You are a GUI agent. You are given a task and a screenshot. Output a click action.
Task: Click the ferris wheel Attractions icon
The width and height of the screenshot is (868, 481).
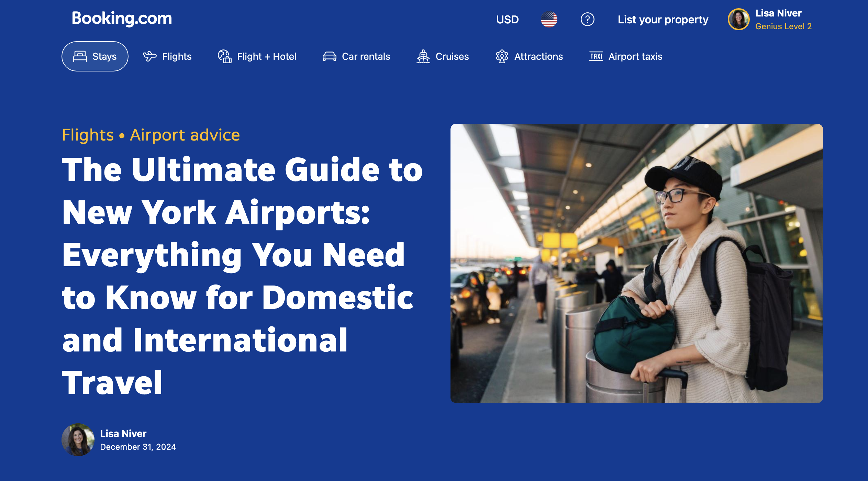(x=502, y=56)
